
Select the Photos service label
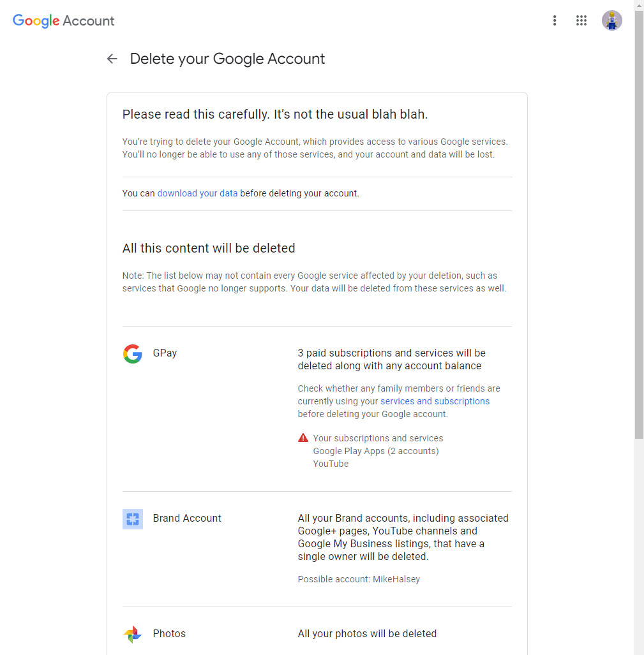tap(169, 633)
